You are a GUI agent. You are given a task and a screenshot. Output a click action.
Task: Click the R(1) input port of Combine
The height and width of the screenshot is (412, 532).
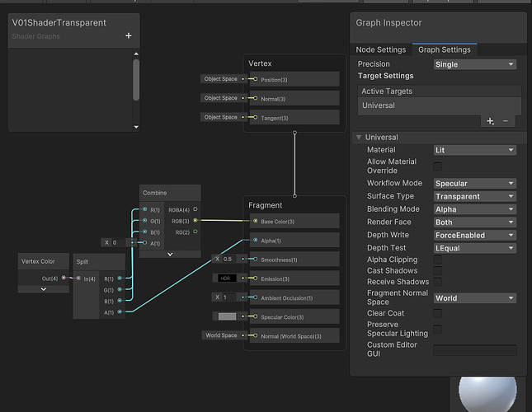[x=145, y=209]
